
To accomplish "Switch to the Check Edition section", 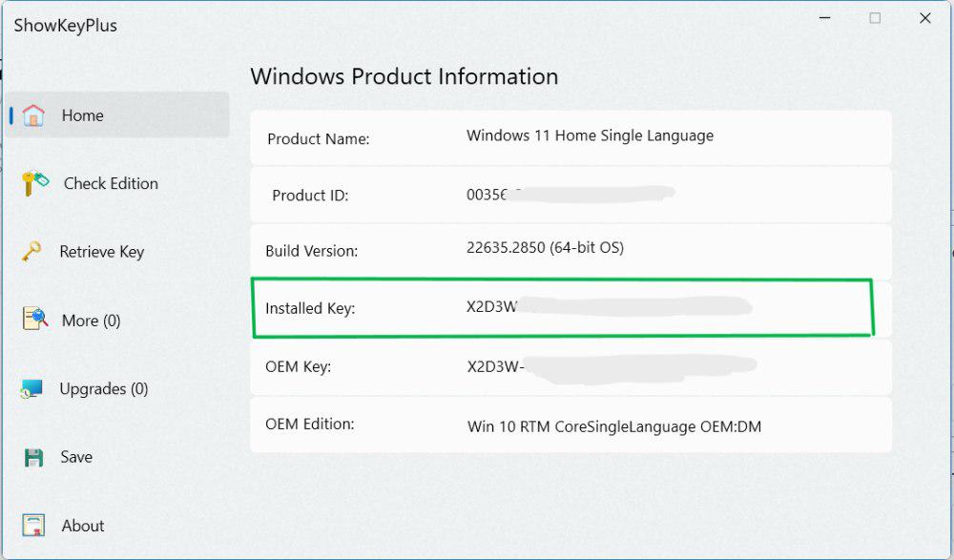I will click(x=110, y=183).
